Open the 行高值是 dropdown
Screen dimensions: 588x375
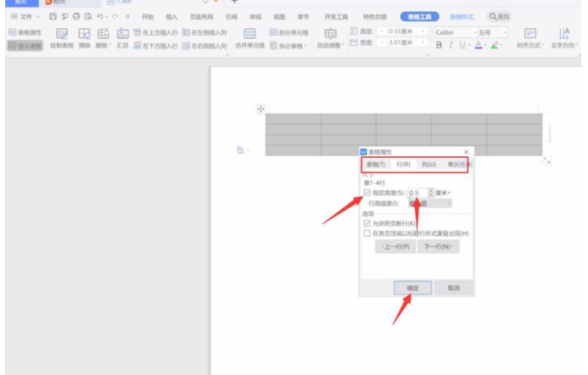coord(429,204)
